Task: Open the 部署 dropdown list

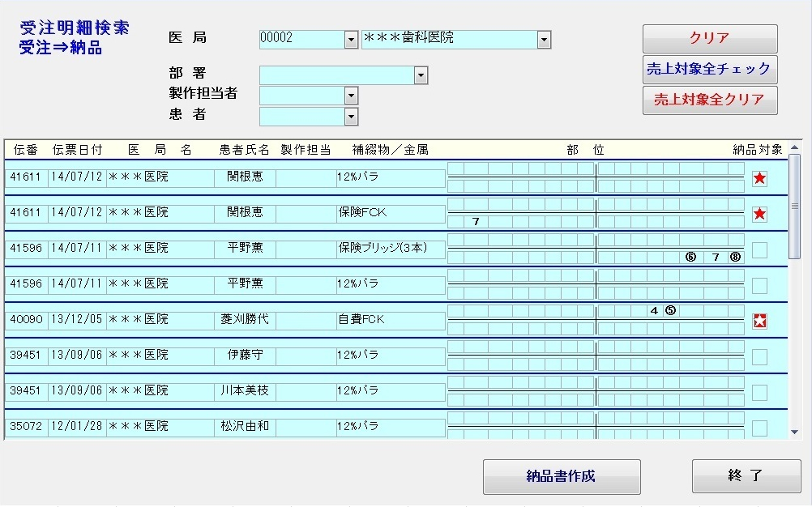Action: tap(421, 75)
